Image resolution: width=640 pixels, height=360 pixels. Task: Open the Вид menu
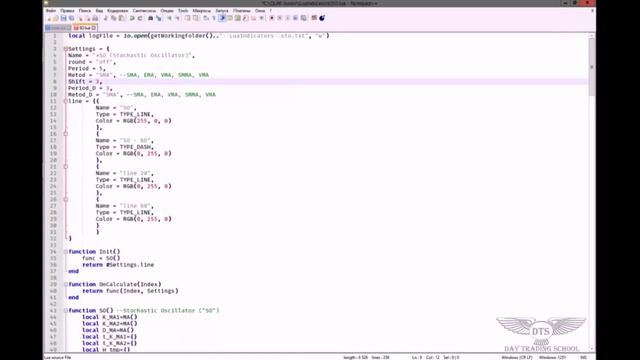pos(99,11)
